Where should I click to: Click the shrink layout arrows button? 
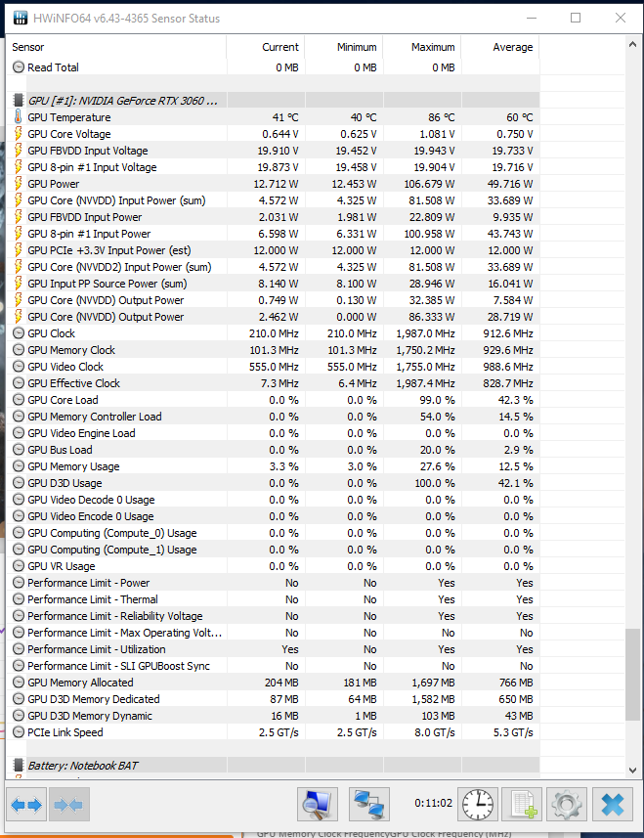(68, 805)
